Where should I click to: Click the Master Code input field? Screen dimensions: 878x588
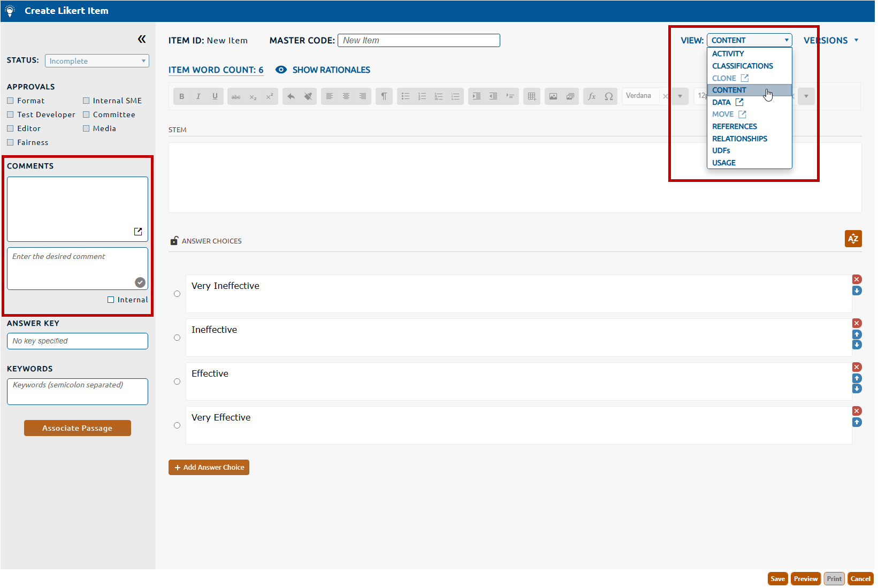pyautogui.click(x=418, y=41)
